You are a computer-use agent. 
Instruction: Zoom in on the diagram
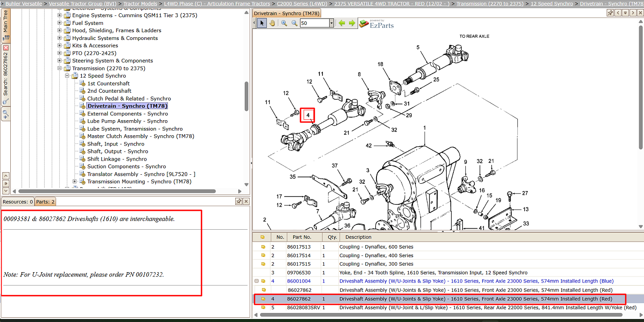tap(284, 23)
